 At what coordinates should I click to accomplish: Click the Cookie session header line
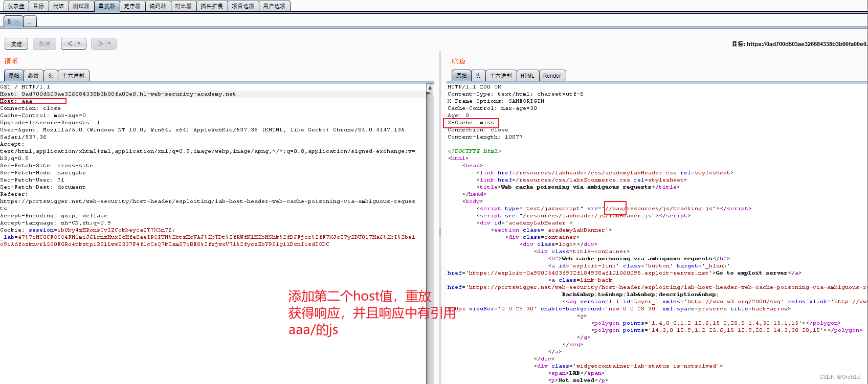(x=87, y=230)
